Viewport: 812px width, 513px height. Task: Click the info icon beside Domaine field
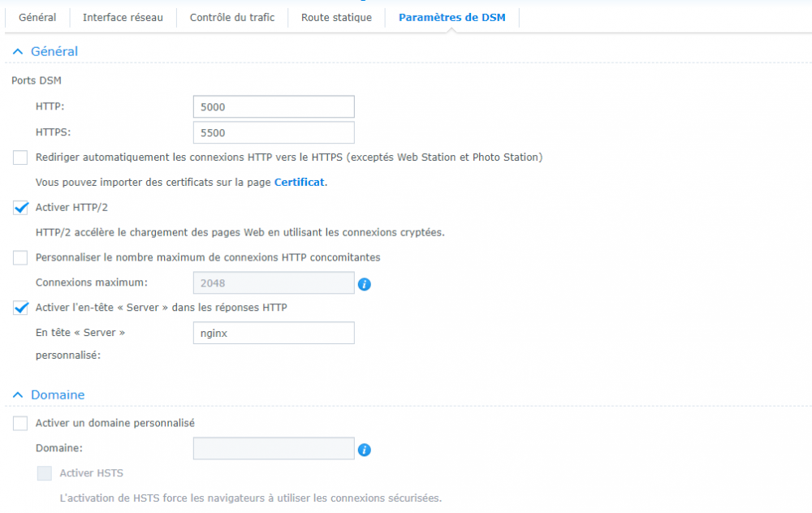pos(365,450)
